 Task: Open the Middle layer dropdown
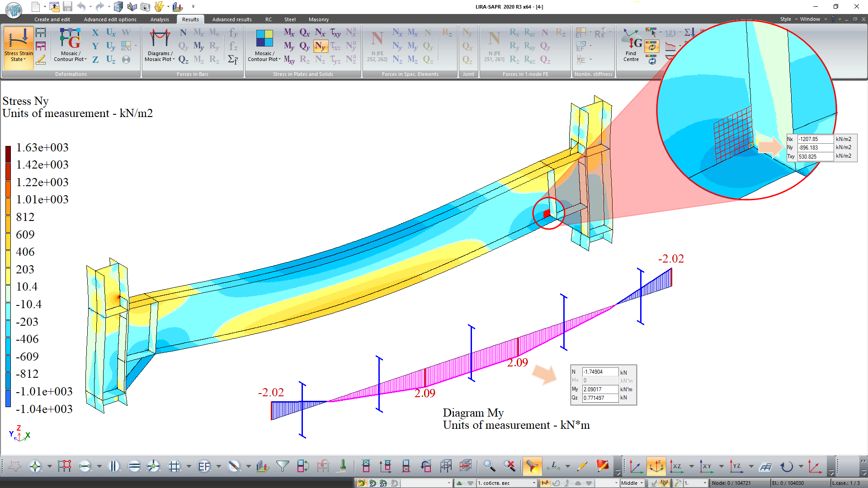(641, 483)
